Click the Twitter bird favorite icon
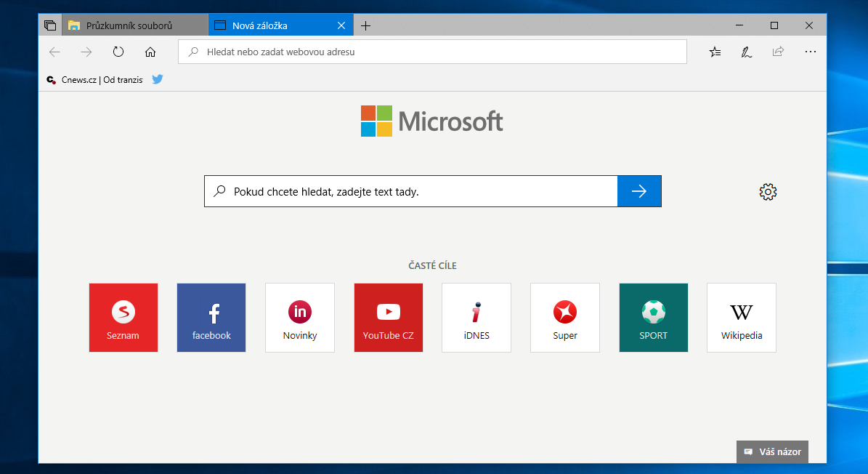868x474 pixels. tap(158, 80)
